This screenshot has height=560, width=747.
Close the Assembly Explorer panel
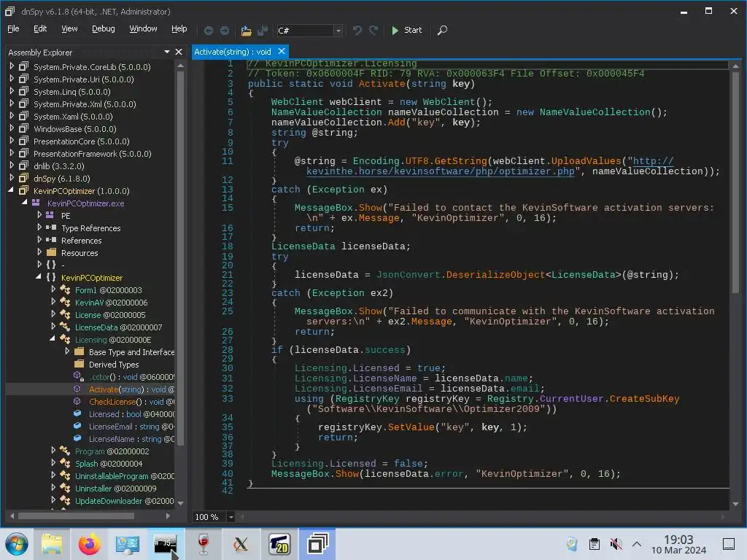179,52
